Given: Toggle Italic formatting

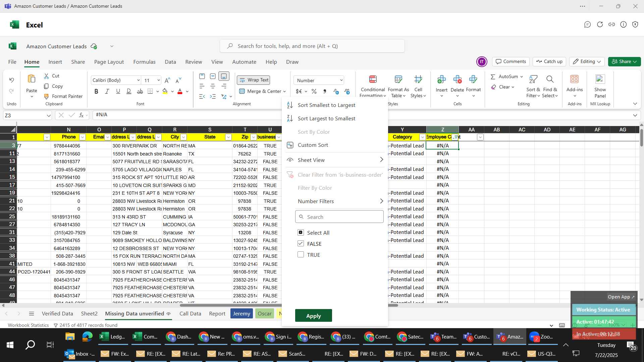Looking at the screenshot, I should pyautogui.click(x=107, y=91).
